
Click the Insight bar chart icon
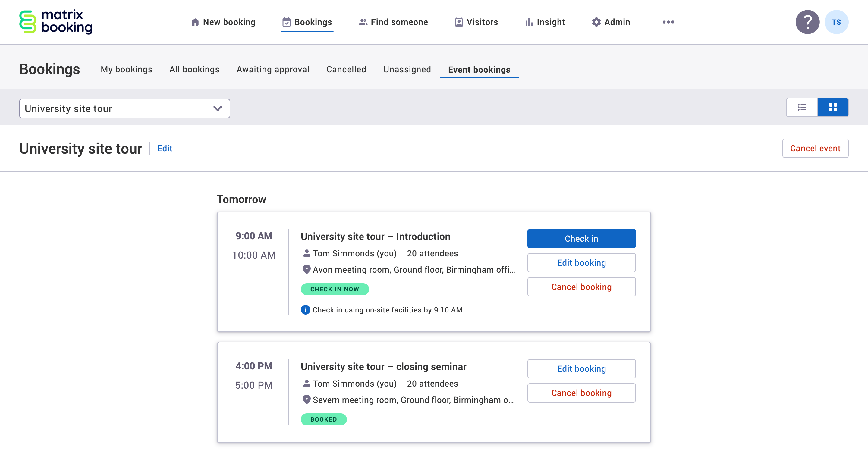coord(529,22)
